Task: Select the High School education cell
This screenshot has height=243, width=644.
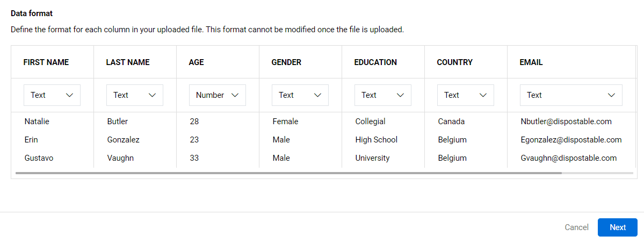Action: (x=376, y=140)
